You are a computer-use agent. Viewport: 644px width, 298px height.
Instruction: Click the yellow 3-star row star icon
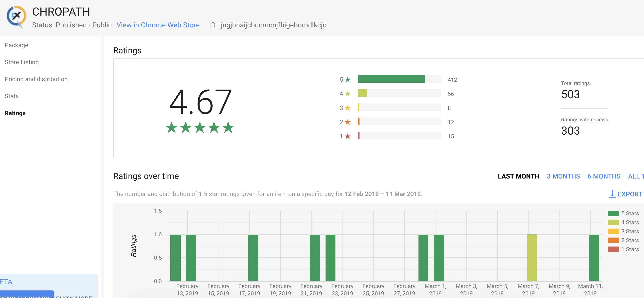pos(347,108)
